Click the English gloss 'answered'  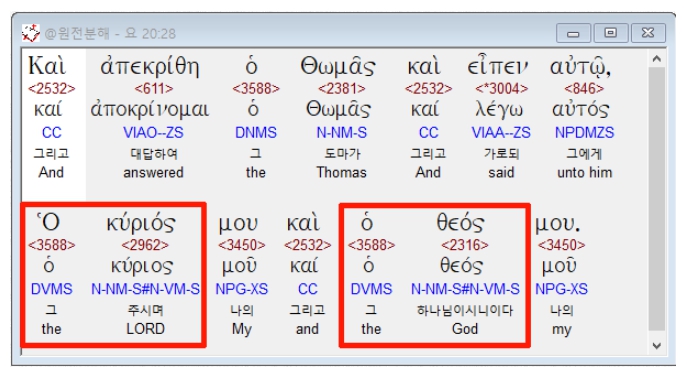tap(153, 173)
